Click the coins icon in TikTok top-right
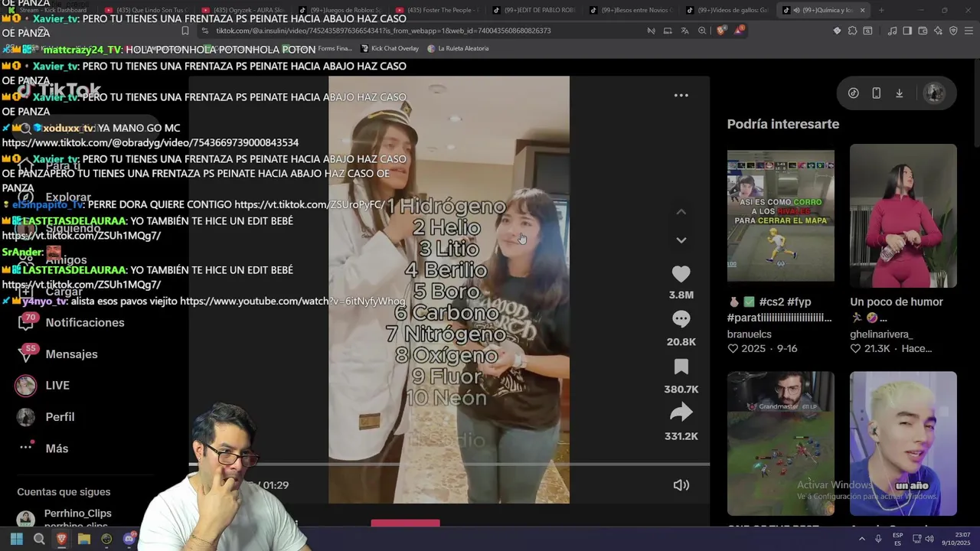Viewport: 980px width, 551px height. click(x=853, y=93)
